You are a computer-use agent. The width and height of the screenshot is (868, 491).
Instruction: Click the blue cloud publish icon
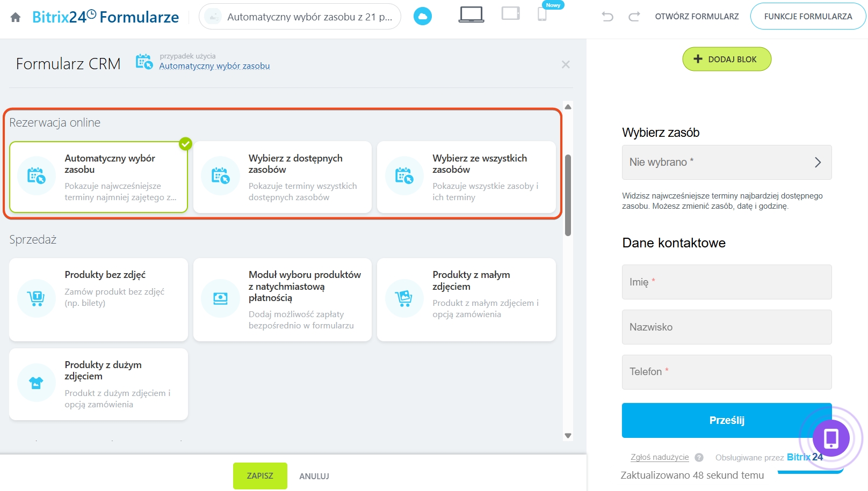423,17
